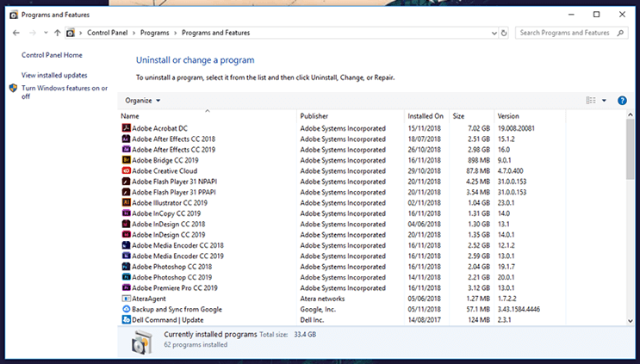640x364 pixels.
Task: Click the vertical scrollbar thumb
Action: pyautogui.click(x=630, y=149)
